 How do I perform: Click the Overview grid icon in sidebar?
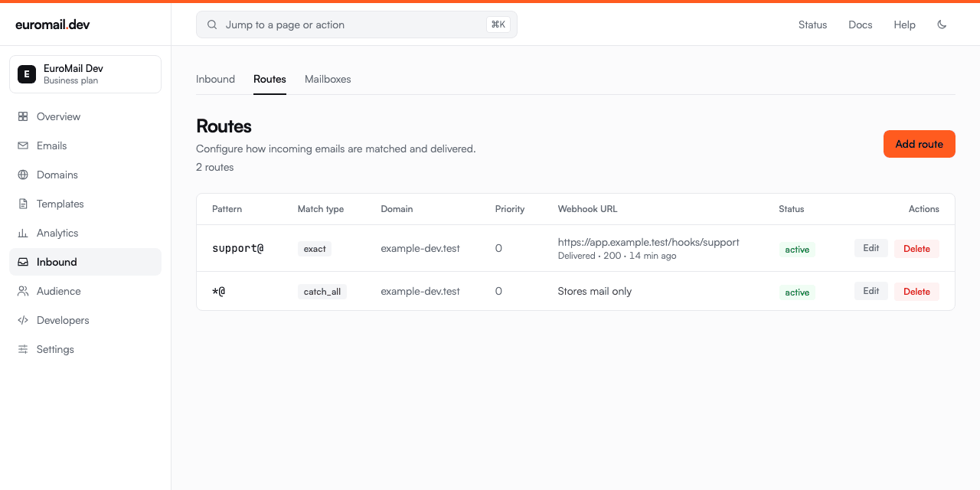click(x=23, y=116)
